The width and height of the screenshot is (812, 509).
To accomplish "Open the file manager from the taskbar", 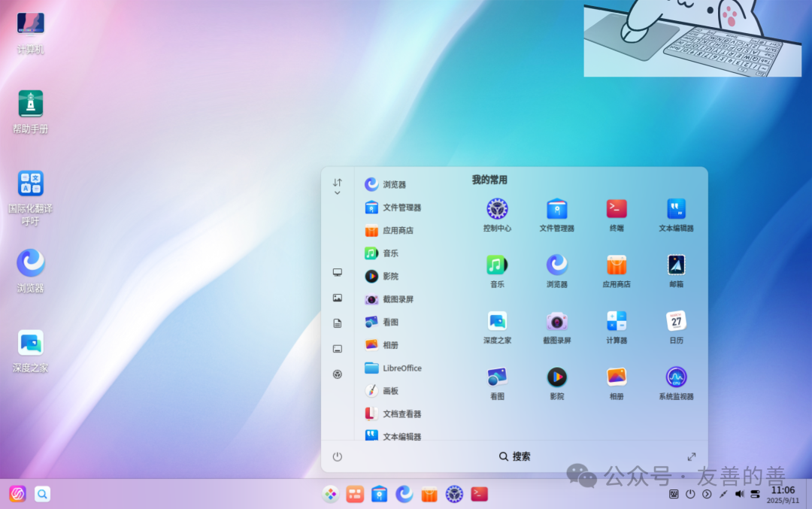I will click(x=380, y=494).
